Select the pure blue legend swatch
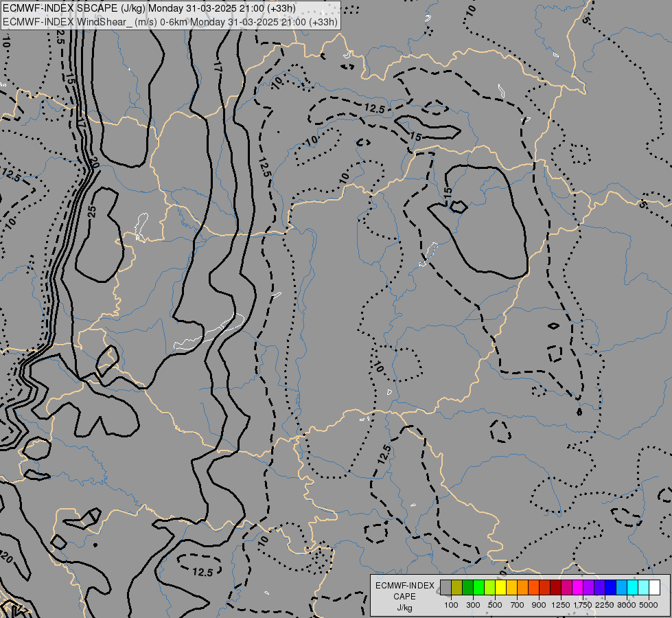 (611, 587)
